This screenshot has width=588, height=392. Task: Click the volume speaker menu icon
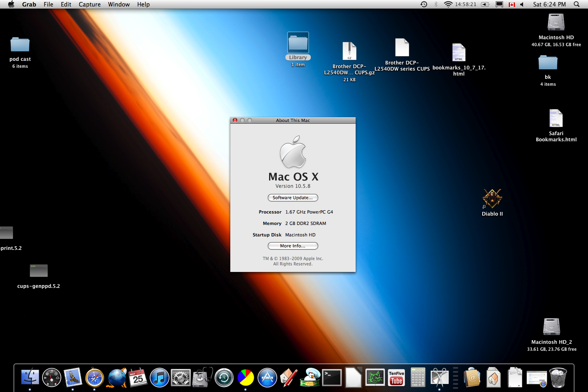522,4
